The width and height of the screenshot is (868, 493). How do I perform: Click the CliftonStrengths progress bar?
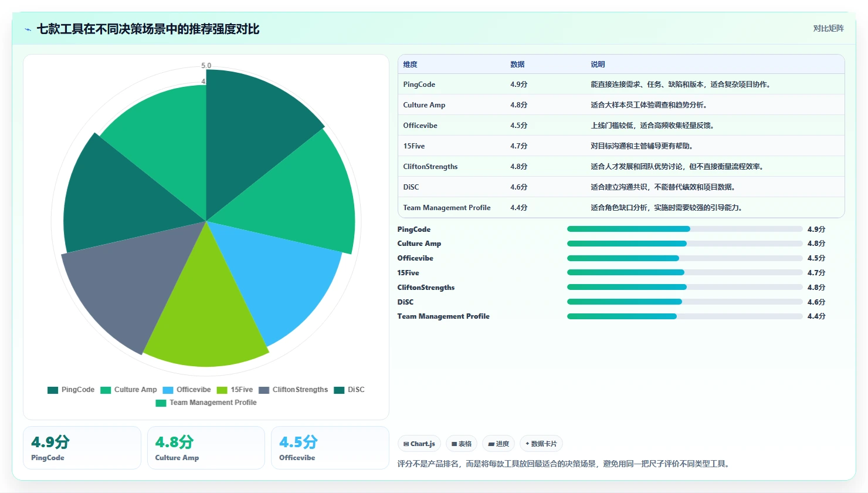685,287
